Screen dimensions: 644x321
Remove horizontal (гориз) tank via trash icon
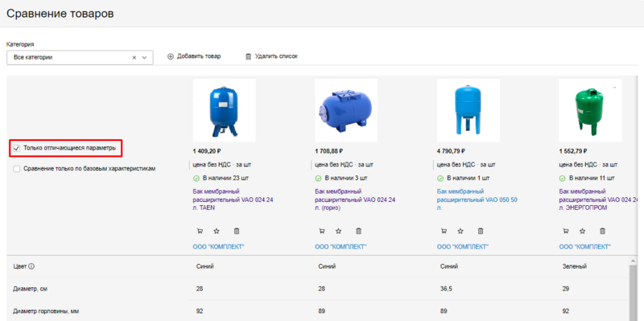coord(358,231)
